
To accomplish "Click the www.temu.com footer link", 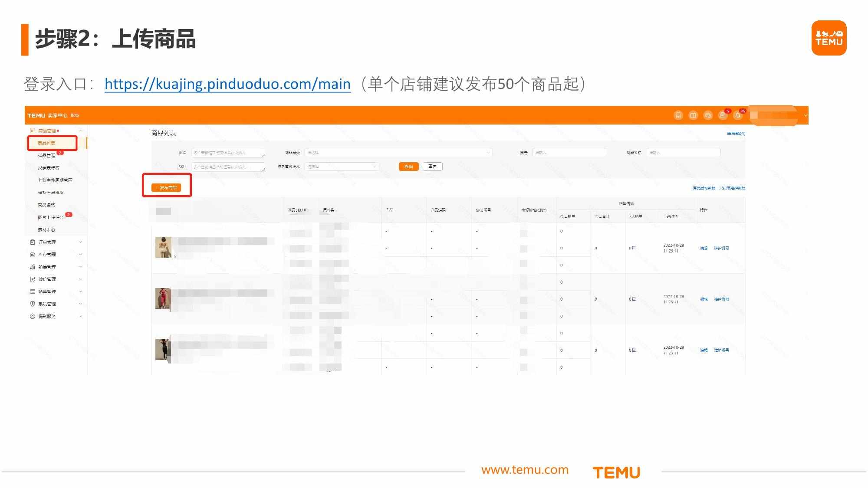I will [525, 470].
